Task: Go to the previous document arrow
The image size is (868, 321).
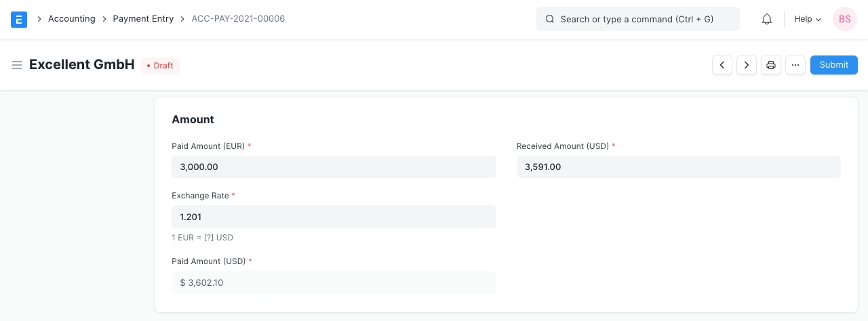Action: 722,65
